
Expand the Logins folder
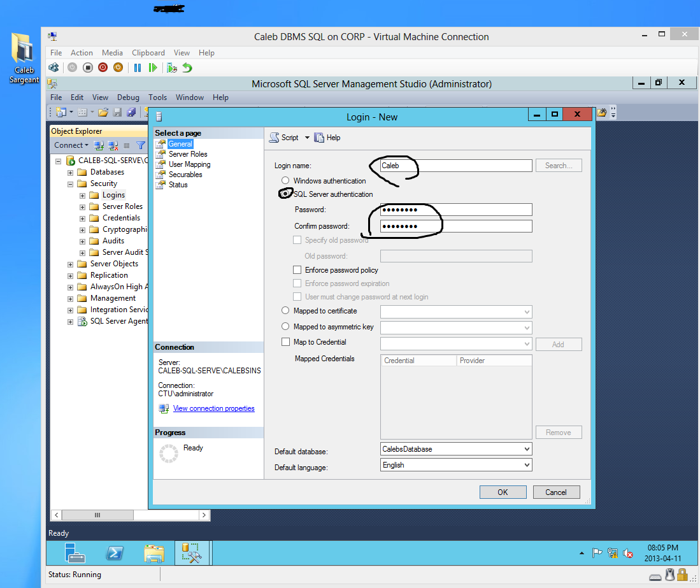point(83,196)
